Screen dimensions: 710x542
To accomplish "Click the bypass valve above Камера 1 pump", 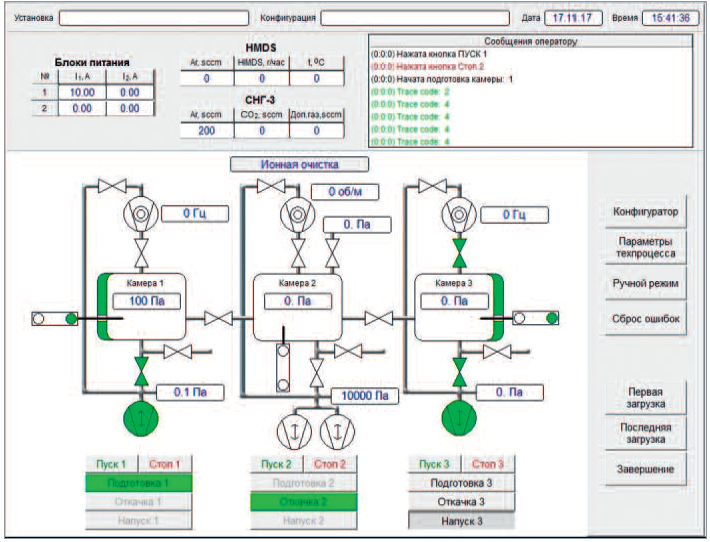I will [112, 187].
